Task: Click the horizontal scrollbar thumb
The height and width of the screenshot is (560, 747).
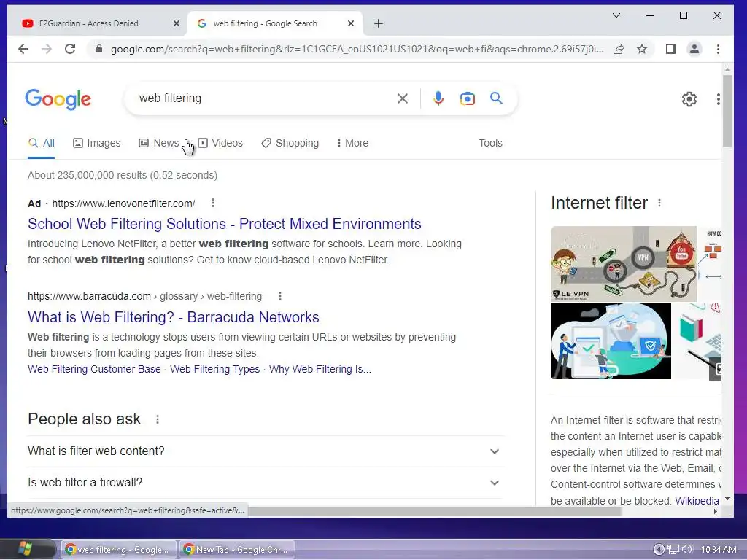Action: [435, 511]
